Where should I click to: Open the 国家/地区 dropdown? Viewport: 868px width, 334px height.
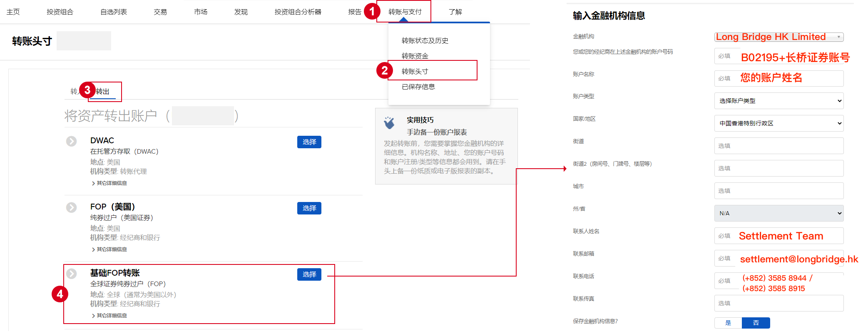tap(778, 123)
